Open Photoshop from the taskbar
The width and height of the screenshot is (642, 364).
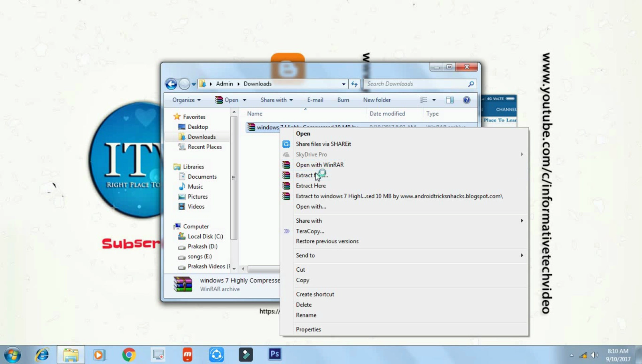coord(275,354)
